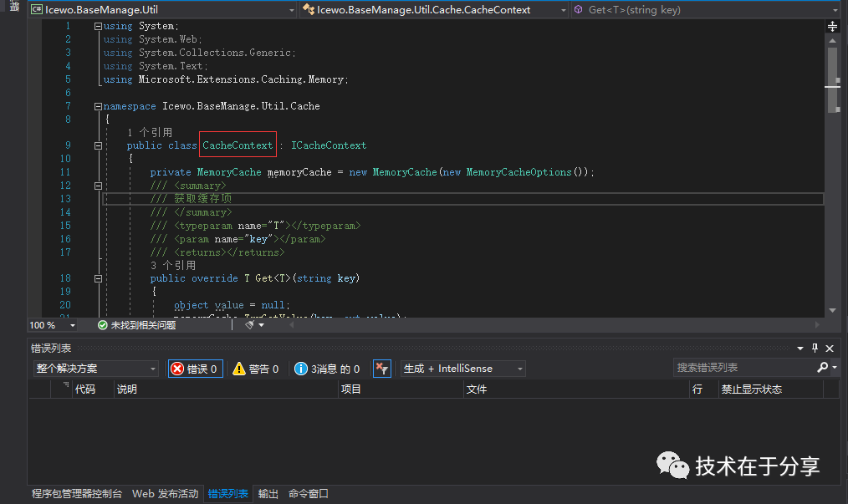Close the error list panel
848x504 pixels.
click(830, 349)
